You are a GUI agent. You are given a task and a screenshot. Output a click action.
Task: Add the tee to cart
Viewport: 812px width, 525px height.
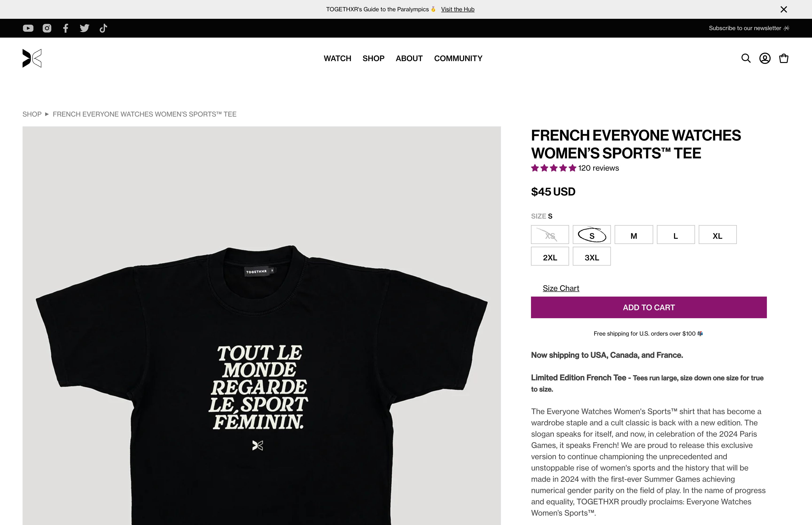pos(649,307)
